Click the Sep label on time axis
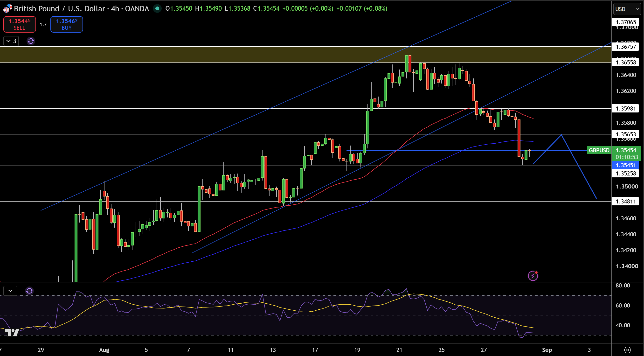 547,350
